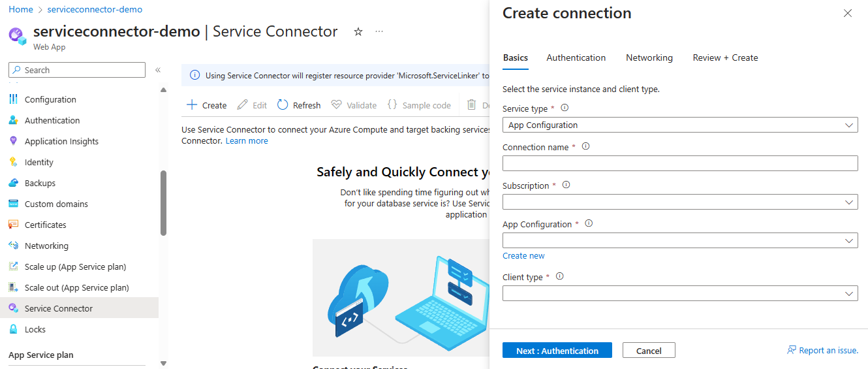The height and width of the screenshot is (369, 868).
Task: Click the sidebar scroll down arrow
Action: (163, 363)
